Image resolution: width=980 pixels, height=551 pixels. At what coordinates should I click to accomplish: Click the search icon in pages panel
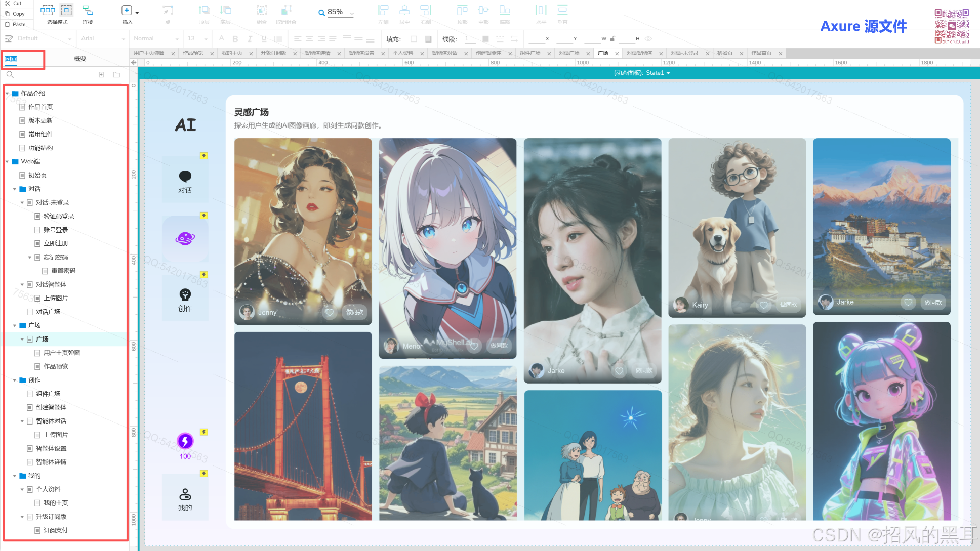pyautogui.click(x=10, y=75)
